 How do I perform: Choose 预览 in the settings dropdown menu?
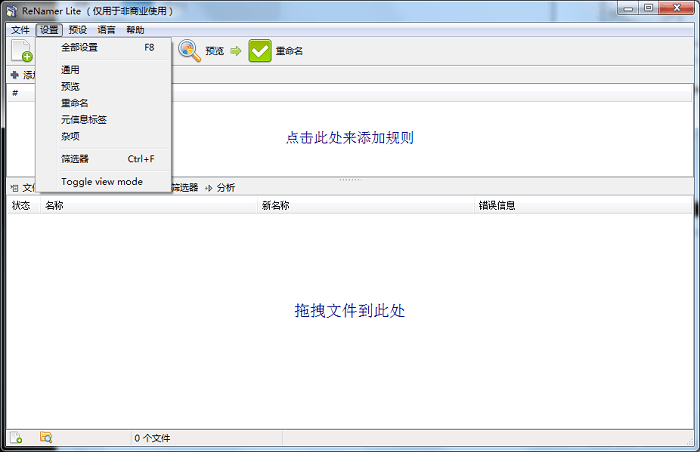[x=104, y=86]
